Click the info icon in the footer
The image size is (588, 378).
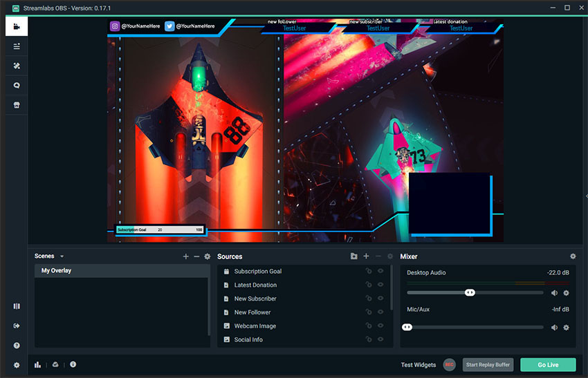[73, 364]
